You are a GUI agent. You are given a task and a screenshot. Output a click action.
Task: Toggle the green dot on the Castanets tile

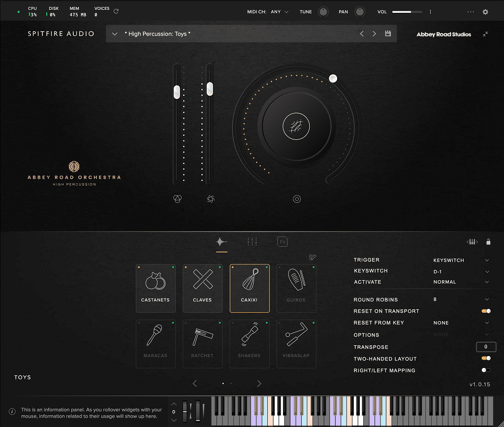pyautogui.click(x=173, y=267)
